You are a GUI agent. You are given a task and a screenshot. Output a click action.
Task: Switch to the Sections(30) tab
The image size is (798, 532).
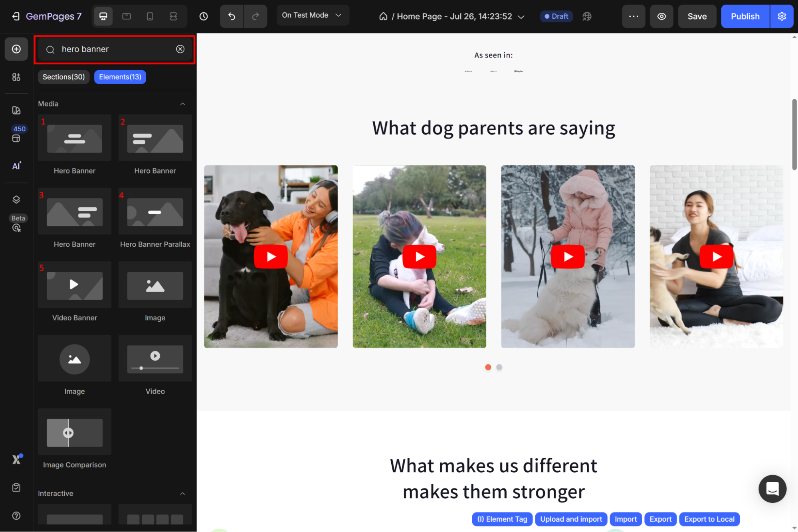click(63, 77)
